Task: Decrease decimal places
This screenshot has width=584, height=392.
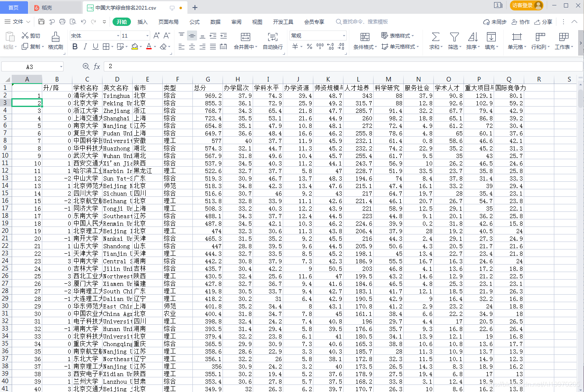Action: pyautogui.click(x=341, y=47)
